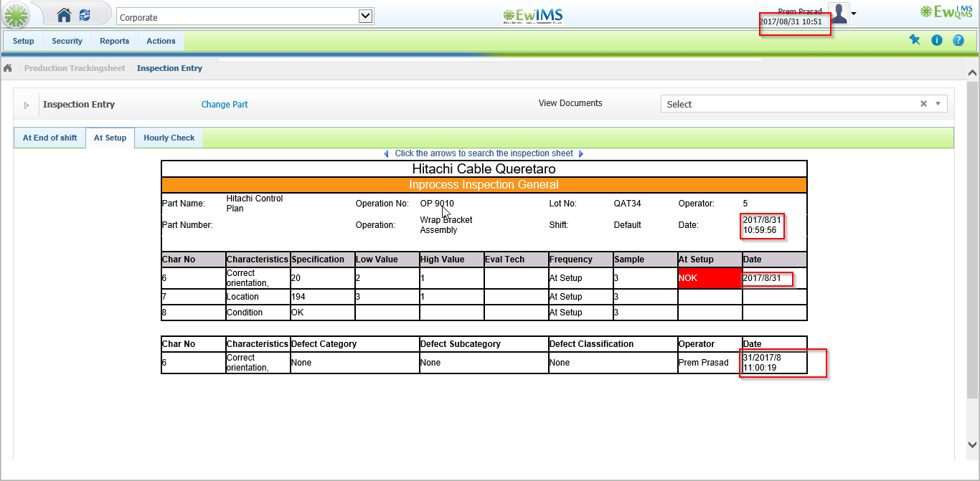The image size is (980, 481).
Task: Open the Actions menu
Action: pyautogui.click(x=161, y=41)
